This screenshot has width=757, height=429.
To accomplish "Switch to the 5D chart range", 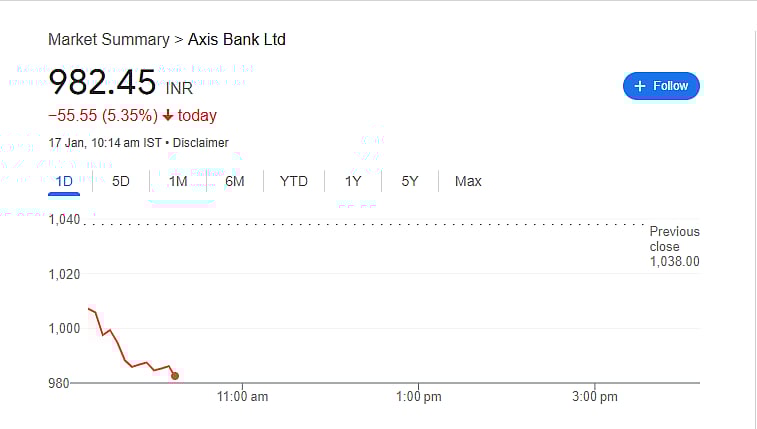I will pyautogui.click(x=121, y=181).
